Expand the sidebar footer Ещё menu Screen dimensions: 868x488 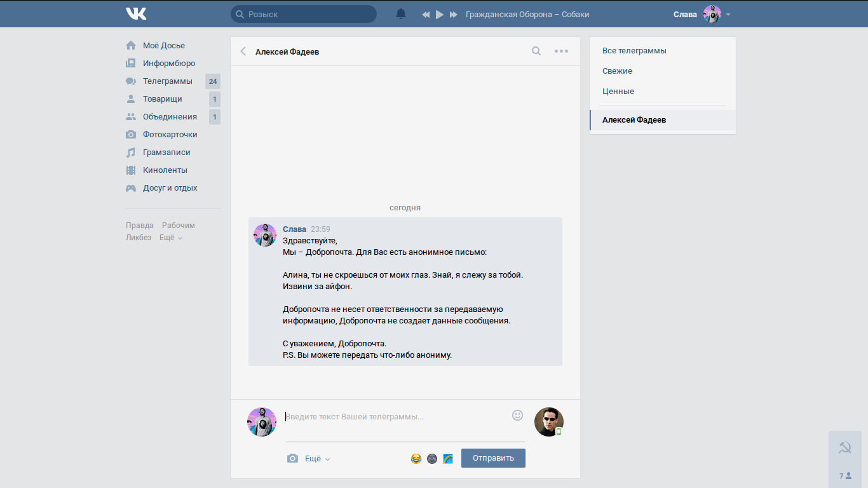click(x=171, y=238)
